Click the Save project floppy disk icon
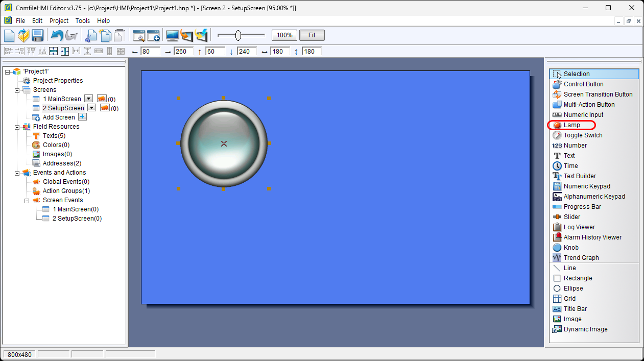The image size is (644, 361). click(x=37, y=35)
